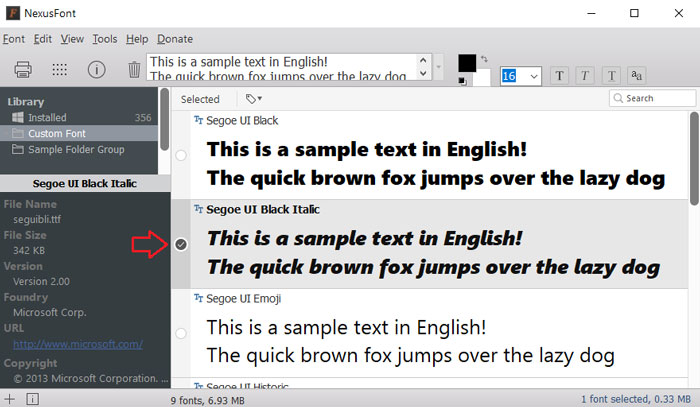This screenshot has width=700, height=407.
Task: Select Sample Folder Group item
Action: click(x=79, y=149)
